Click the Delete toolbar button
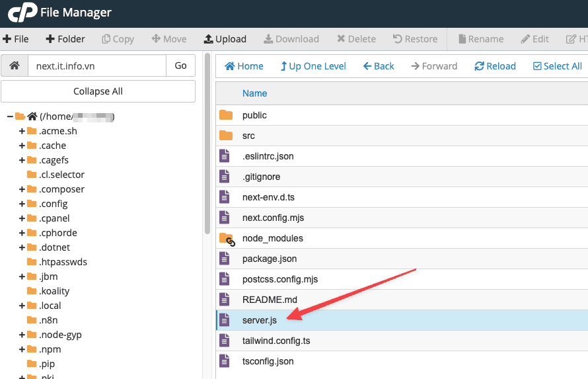 356,39
